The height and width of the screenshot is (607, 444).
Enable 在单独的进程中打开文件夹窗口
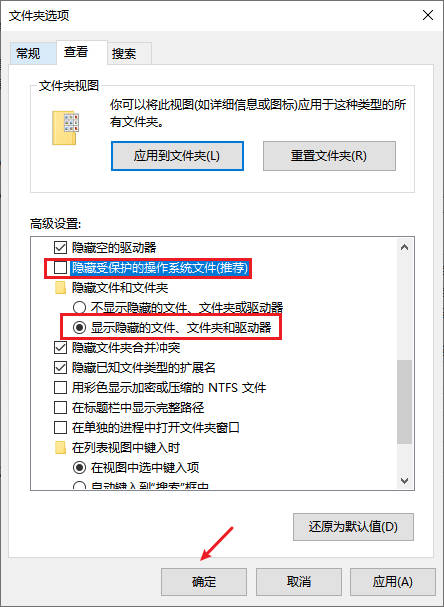click(60, 428)
